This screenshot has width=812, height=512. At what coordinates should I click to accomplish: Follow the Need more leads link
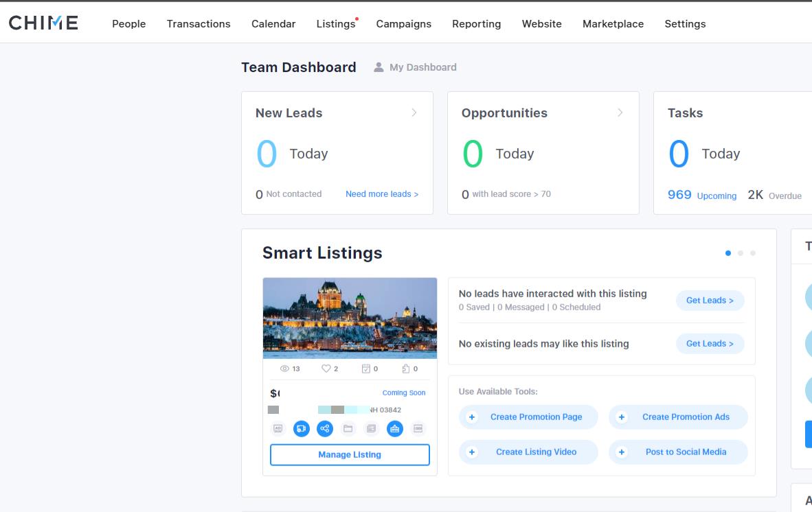382,194
